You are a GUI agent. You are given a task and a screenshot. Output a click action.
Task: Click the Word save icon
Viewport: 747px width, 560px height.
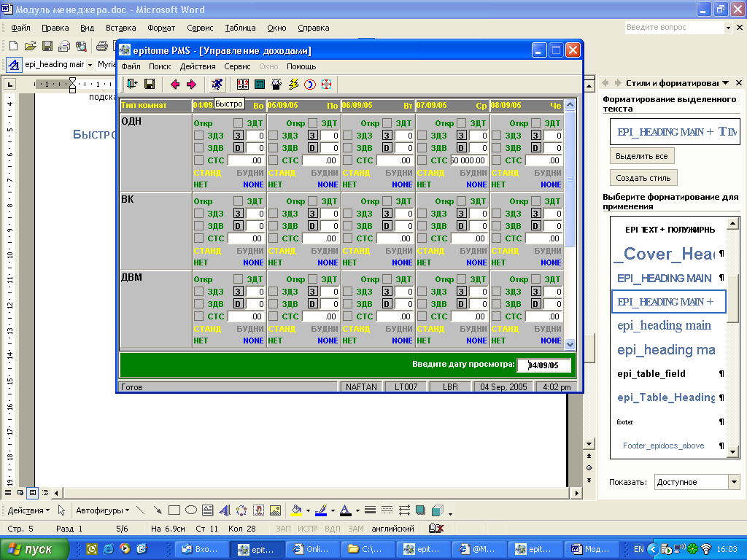tap(47, 46)
